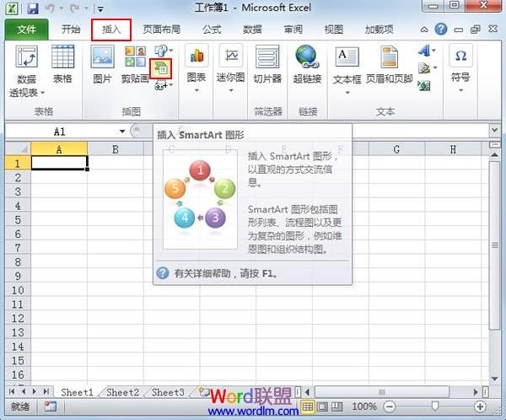Expand the Name Box dropdown arrow
Image resolution: width=506 pixels, height=420 pixels.
click(x=122, y=132)
